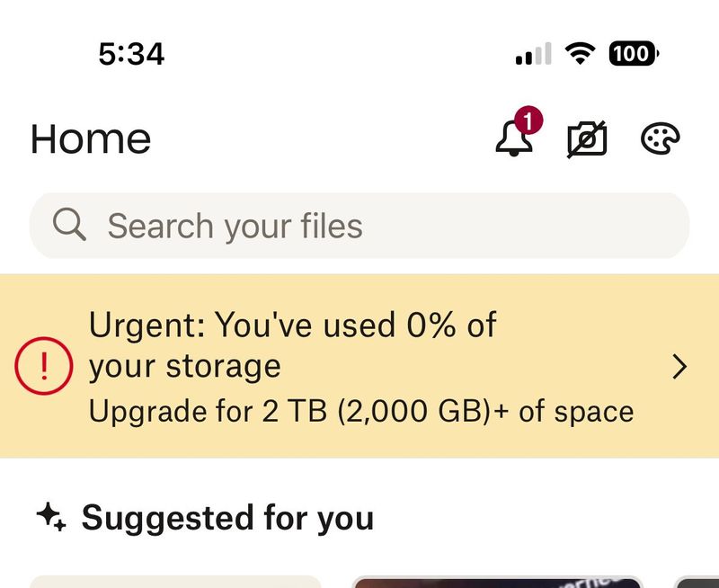719x588 pixels.
Task: Tap the battery indicator showing 100
Action: point(634,54)
